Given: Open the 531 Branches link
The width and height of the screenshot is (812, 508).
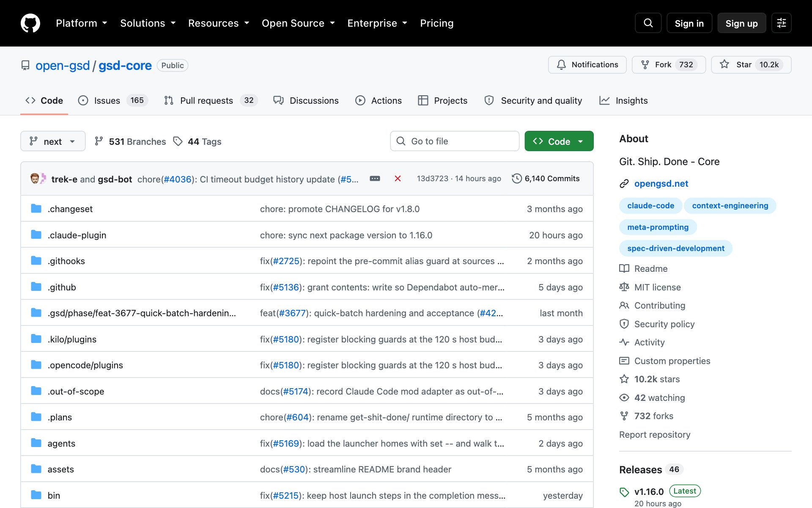Looking at the screenshot, I should 130,141.
